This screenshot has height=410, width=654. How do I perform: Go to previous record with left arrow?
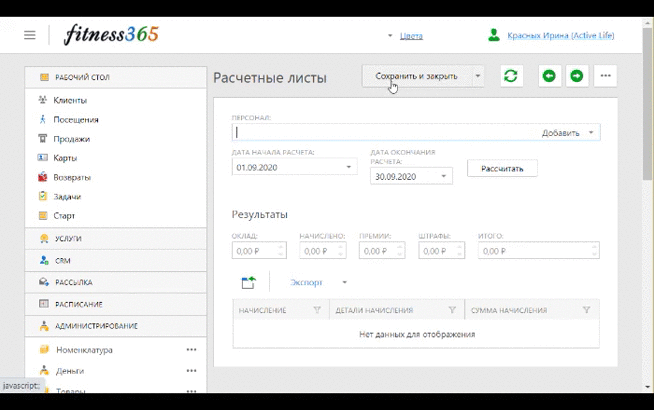click(549, 76)
